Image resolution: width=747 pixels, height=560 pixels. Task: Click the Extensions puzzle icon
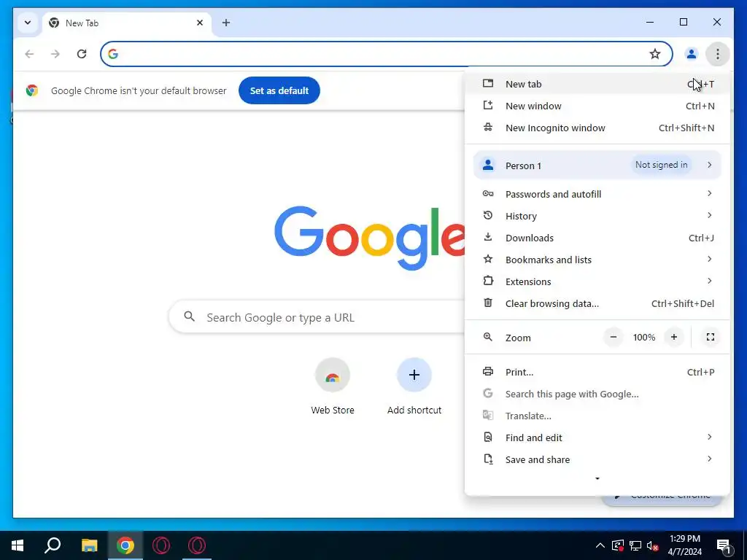488,281
